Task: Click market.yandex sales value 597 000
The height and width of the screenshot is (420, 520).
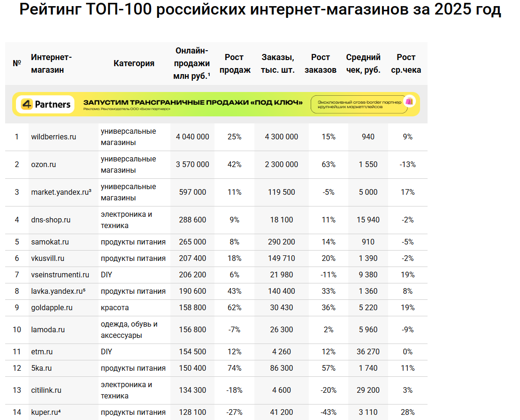Action: [x=192, y=192]
